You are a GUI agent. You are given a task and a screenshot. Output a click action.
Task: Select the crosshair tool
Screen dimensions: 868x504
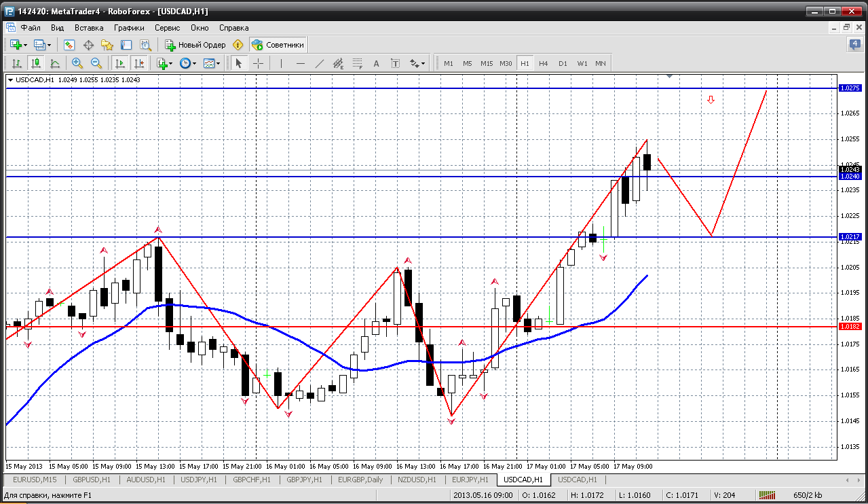tap(258, 63)
